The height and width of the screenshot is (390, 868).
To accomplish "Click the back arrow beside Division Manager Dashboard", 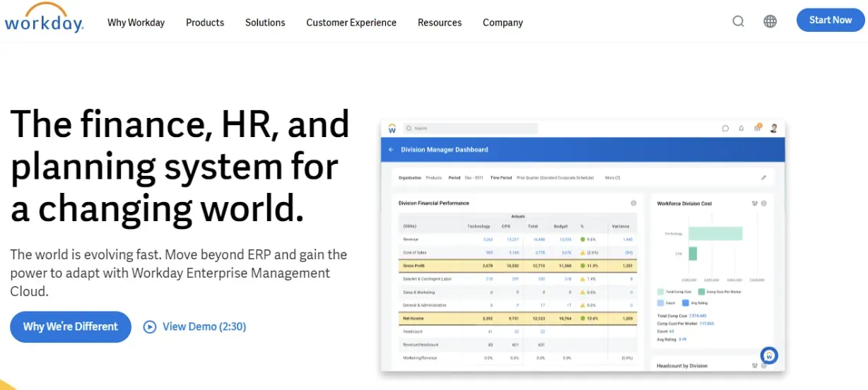I will coord(391,150).
